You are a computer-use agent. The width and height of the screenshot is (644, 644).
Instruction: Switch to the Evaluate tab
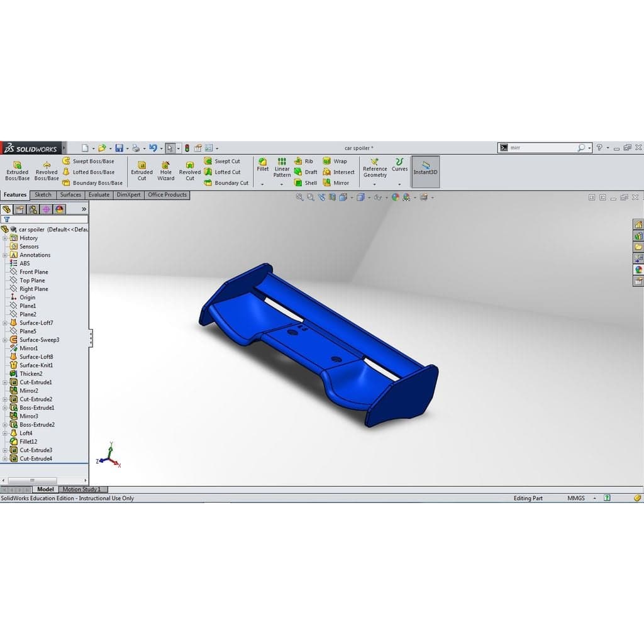pyautogui.click(x=99, y=195)
